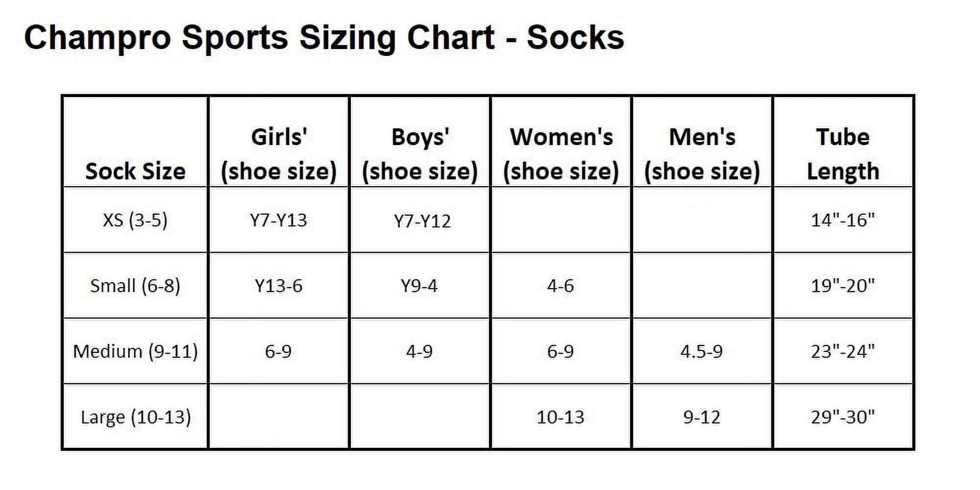
Task: Click the 14"-16" tube length cell
Action: click(843, 220)
